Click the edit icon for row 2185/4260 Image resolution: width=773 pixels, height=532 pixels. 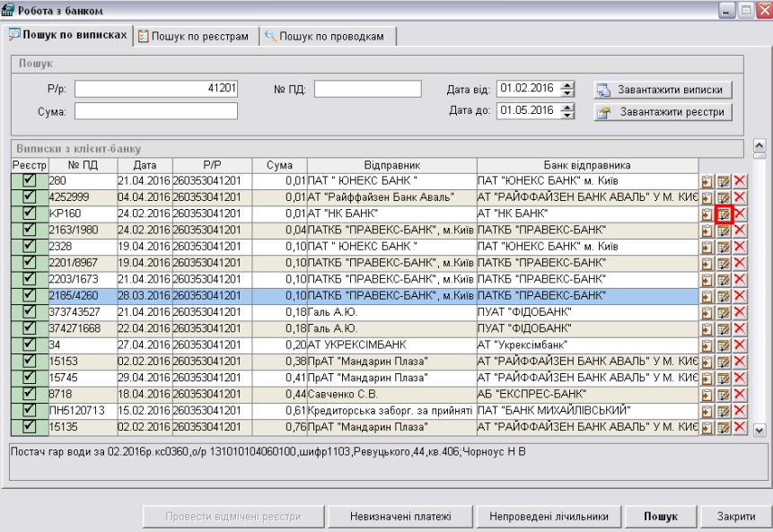coord(724,295)
